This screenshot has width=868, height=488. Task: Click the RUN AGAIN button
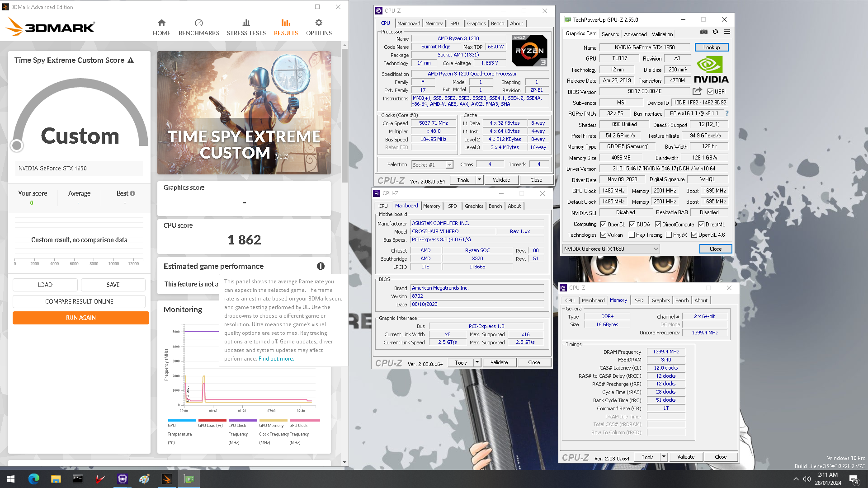(80, 318)
